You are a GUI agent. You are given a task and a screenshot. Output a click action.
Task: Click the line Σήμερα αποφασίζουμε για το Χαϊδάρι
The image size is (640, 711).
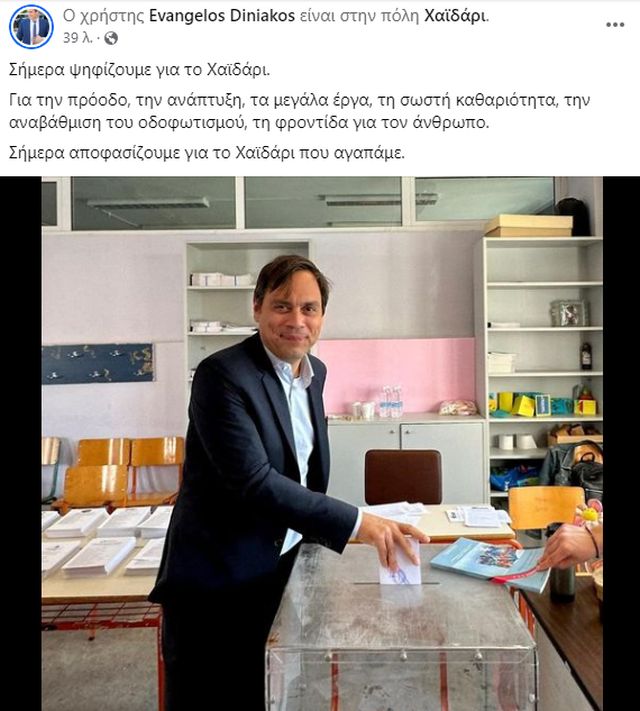pos(206,153)
